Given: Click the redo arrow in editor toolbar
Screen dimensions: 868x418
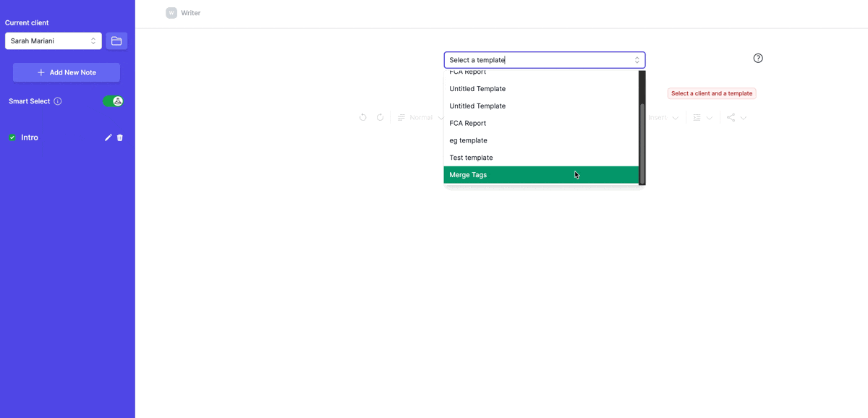Looking at the screenshot, I should click(380, 117).
